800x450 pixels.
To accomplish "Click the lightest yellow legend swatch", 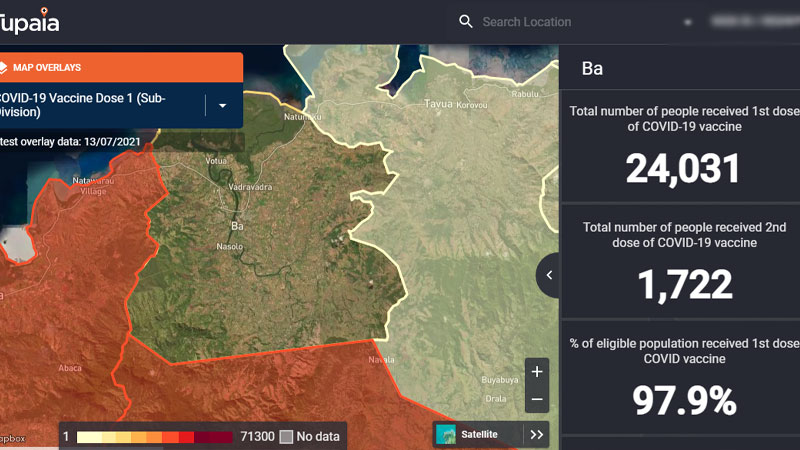I will 86,437.
